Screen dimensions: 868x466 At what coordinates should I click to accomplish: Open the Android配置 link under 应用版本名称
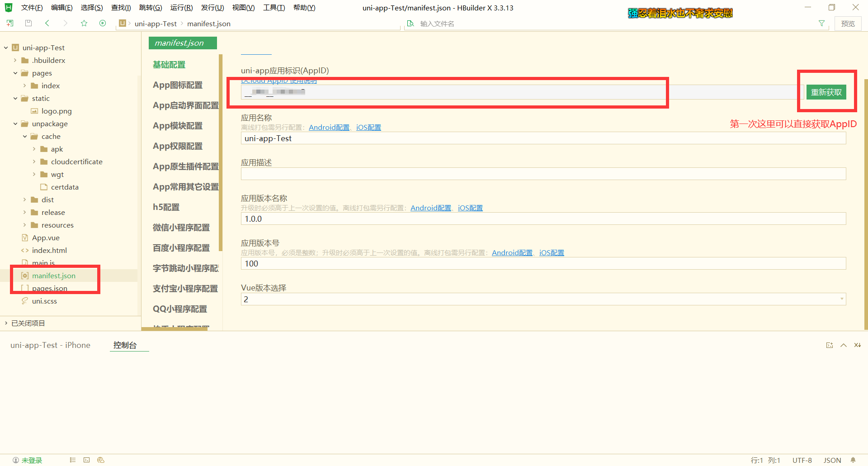pos(430,208)
